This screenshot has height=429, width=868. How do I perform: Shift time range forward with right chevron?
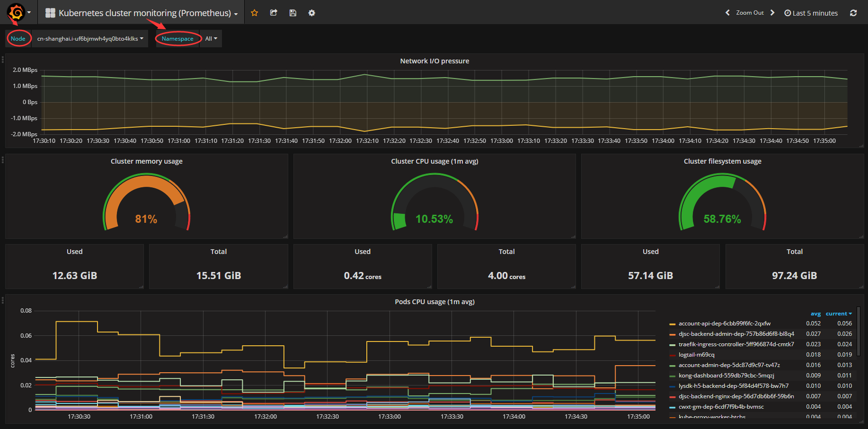tap(772, 13)
